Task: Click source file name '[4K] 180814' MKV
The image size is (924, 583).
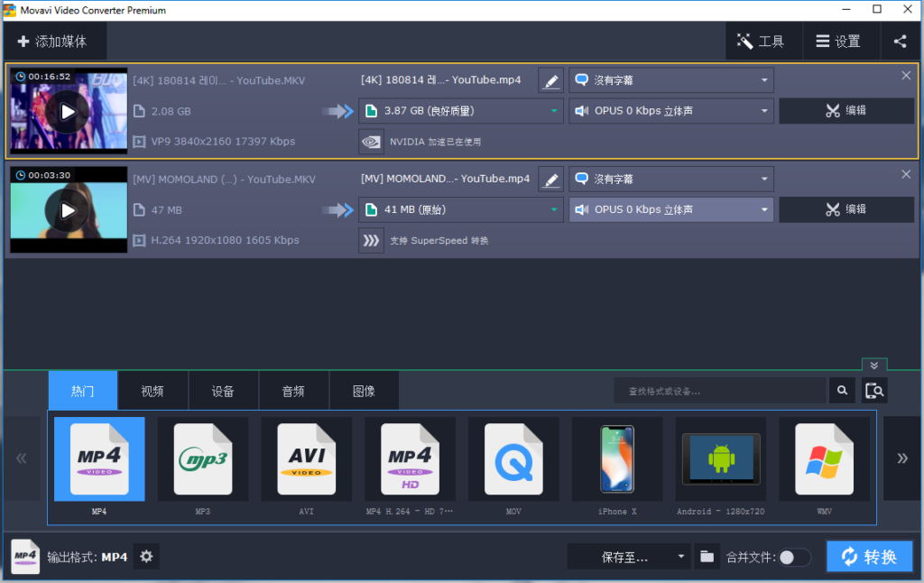Action: tap(219, 80)
